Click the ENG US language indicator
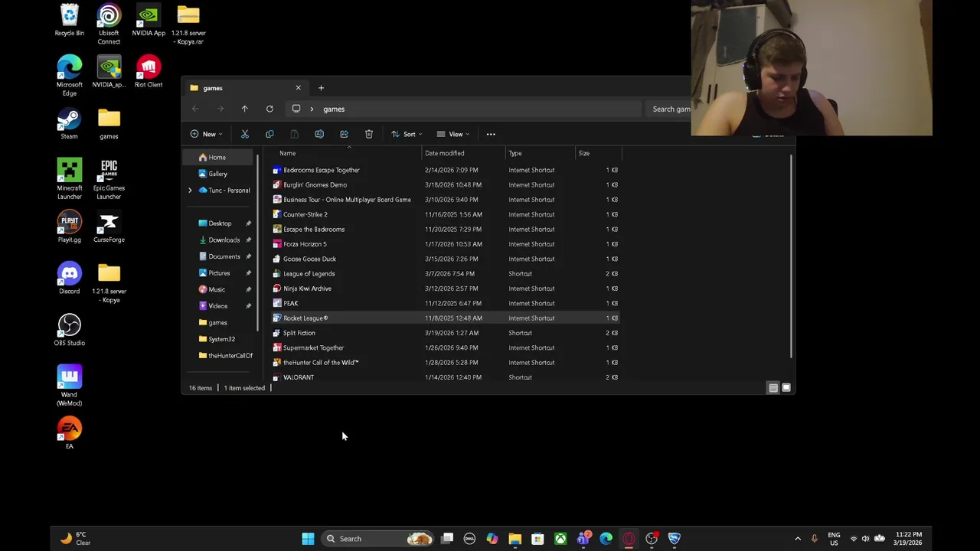Viewport: 980px width, 551px height. pos(834,539)
